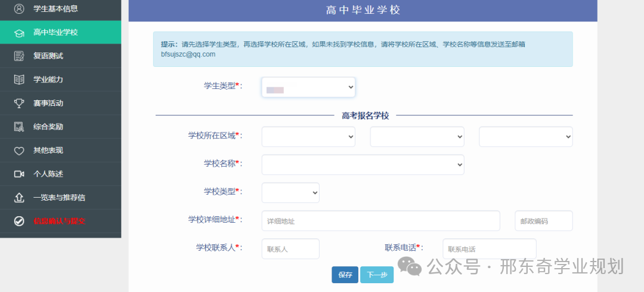
Task: Click the upload icon for 一览表与推荐信
Action: coord(19,198)
